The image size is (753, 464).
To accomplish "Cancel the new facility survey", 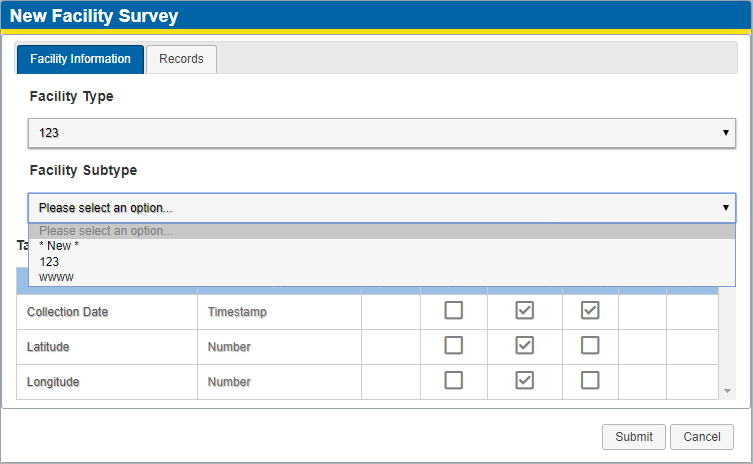I will coord(702,437).
